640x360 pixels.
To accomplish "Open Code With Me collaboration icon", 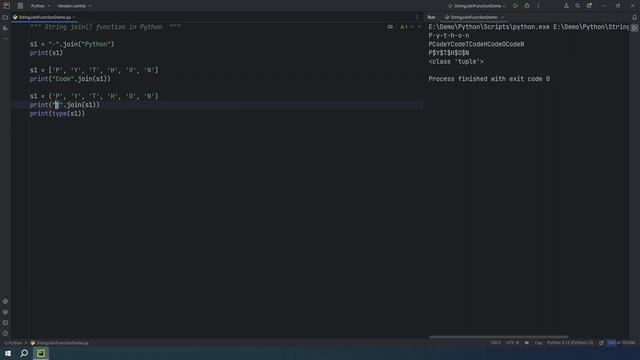I will tap(566, 6).
